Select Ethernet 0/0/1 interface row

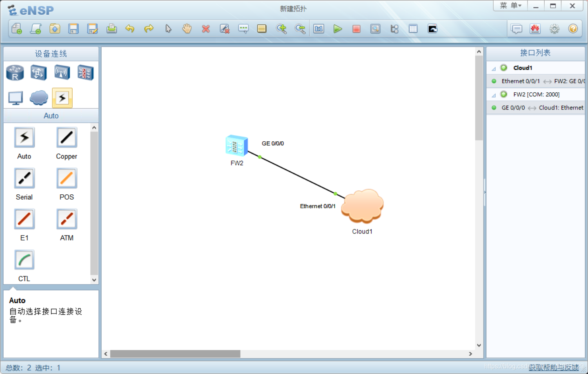536,81
